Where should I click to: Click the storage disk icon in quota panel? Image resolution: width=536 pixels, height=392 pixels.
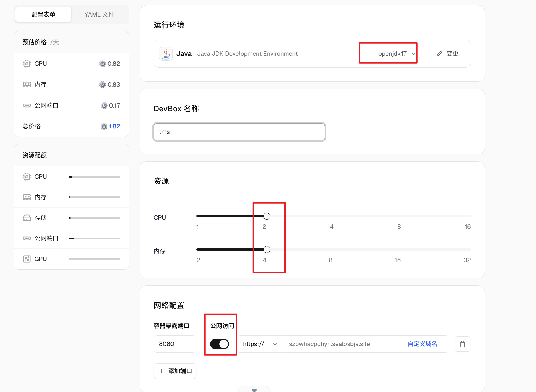tap(27, 218)
